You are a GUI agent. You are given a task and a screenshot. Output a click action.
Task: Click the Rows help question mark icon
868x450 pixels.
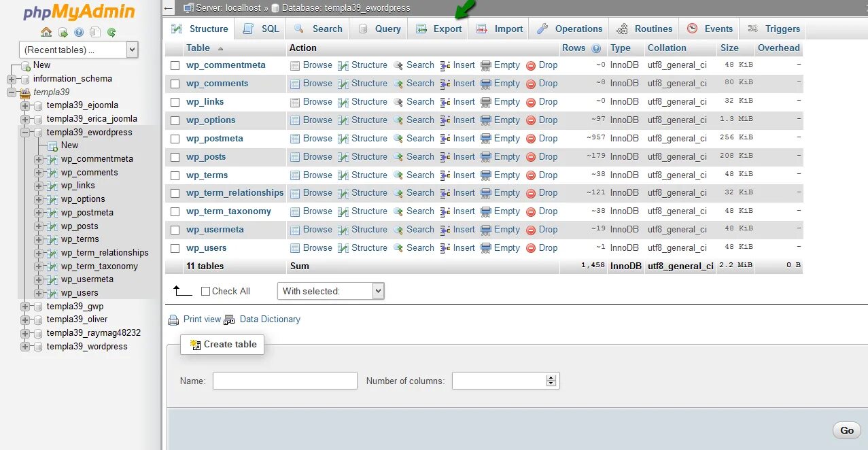[x=596, y=48]
